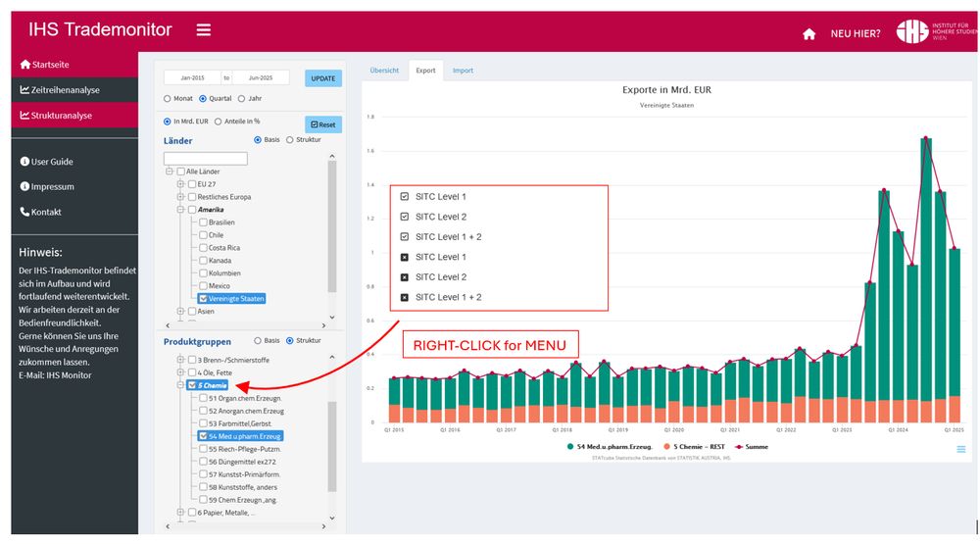980x544 pixels.
Task: Click the Summe legend marker
Action: pyautogui.click(x=739, y=446)
